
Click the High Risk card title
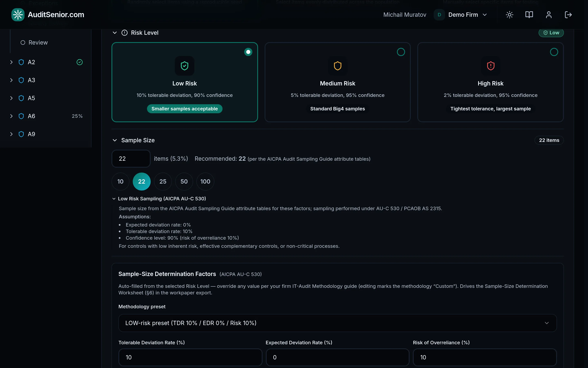click(x=491, y=83)
